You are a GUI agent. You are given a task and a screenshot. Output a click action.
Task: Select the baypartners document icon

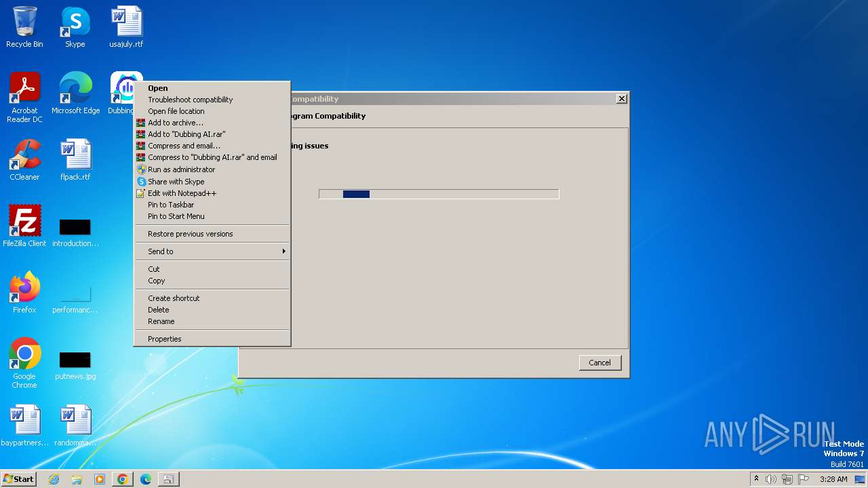(24, 426)
